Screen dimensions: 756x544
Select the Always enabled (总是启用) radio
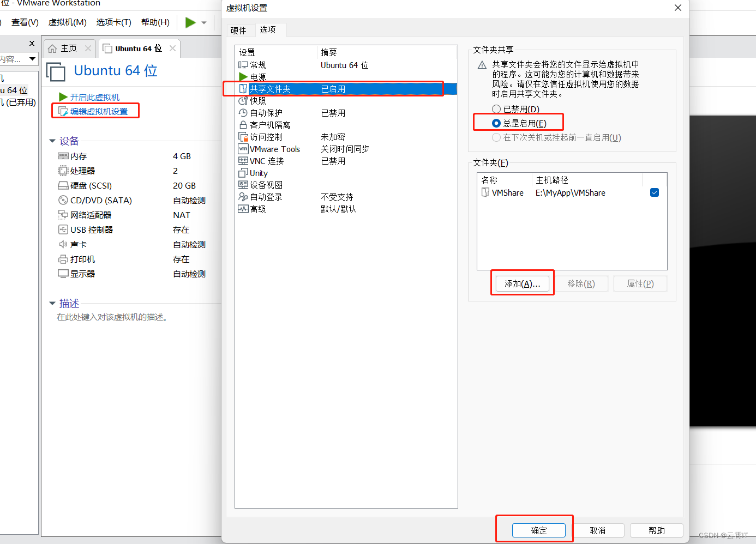pos(496,123)
